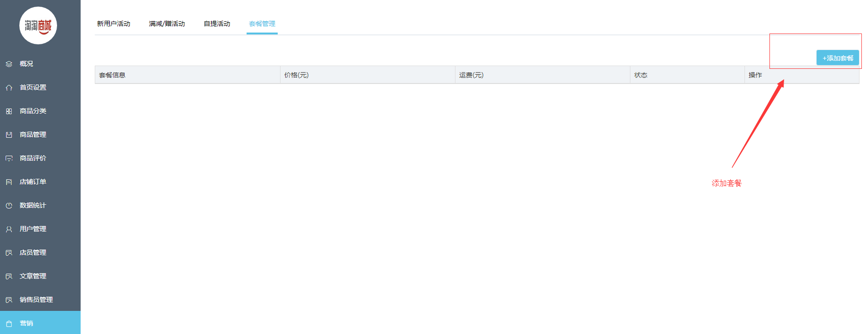Open 商品分类 menu item
Viewport: 868px width, 334px height.
point(40,111)
